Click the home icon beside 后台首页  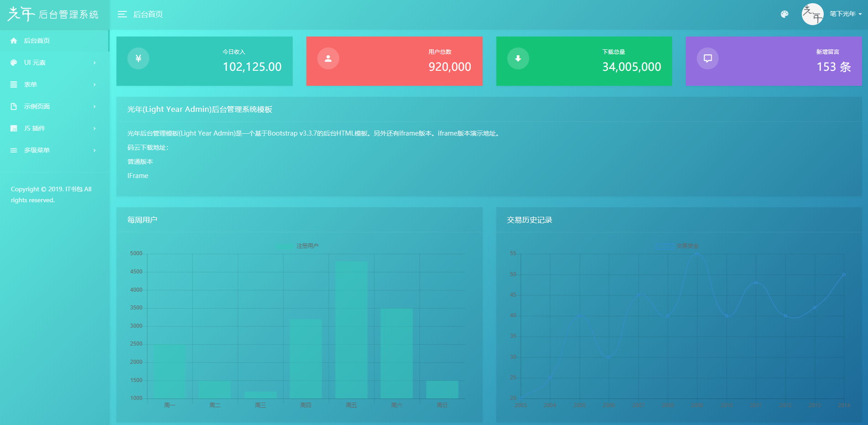click(14, 41)
